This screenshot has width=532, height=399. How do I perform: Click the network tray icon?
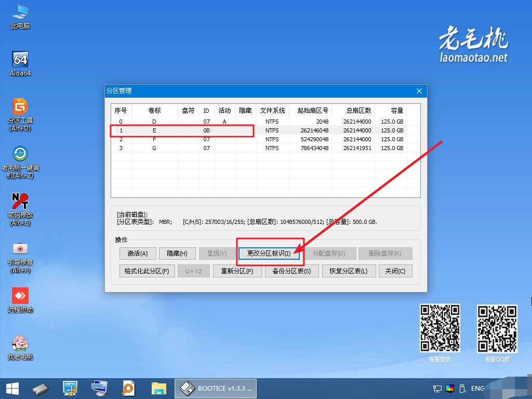tap(437, 389)
